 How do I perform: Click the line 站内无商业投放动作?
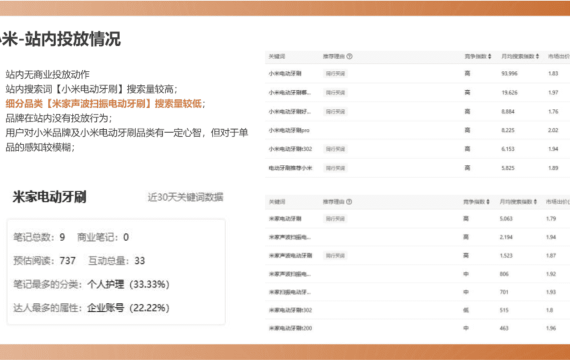click(x=48, y=75)
